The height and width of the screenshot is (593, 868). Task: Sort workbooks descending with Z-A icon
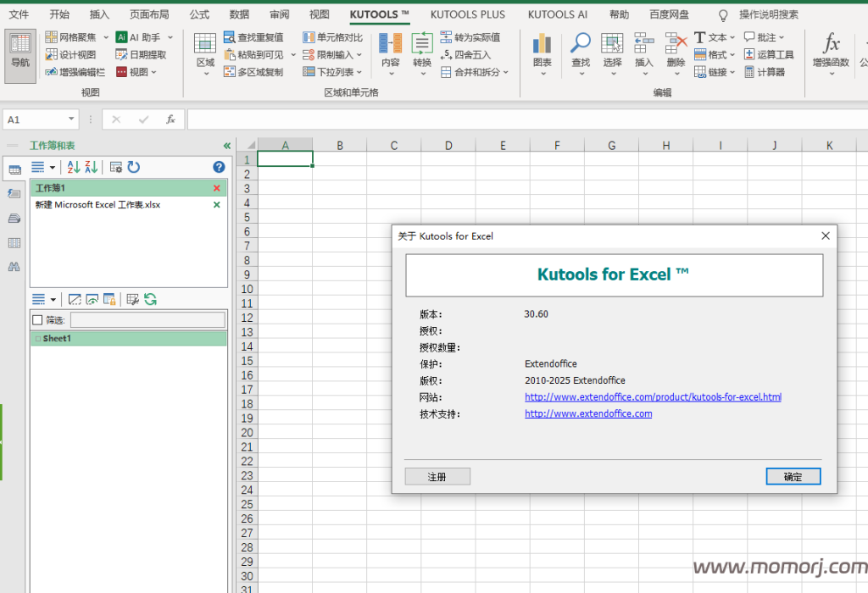(x=92, y=168)
